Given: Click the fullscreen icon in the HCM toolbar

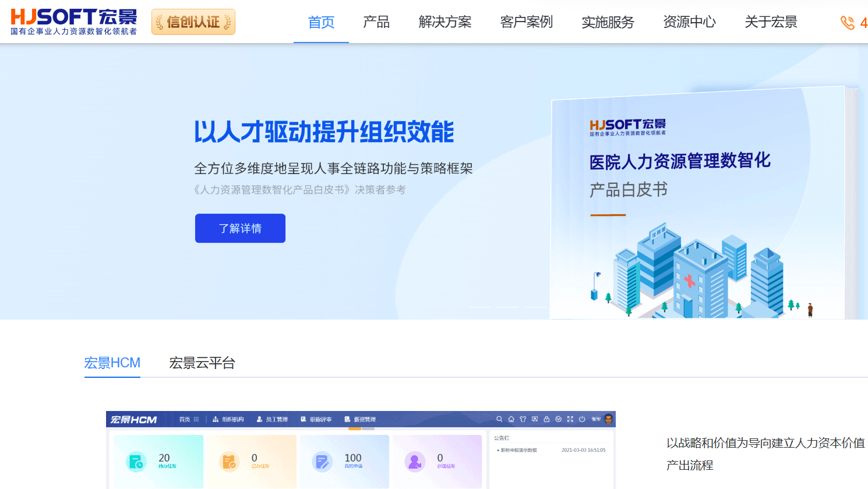Looking at the screenshot, I should 570,419.
